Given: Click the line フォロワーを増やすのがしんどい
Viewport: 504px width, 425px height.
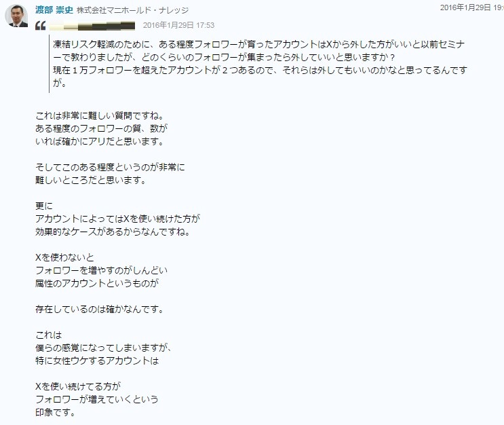Looking at the screenshot, I should (101, 270).
